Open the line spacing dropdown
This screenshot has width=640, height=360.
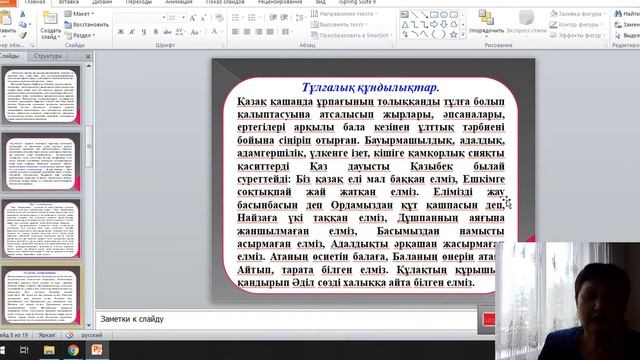pos(300,18)
